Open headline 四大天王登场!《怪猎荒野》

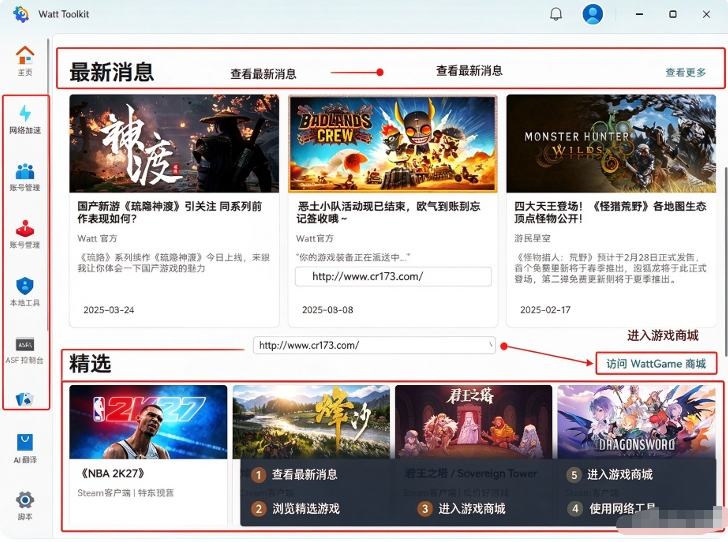coord(610,212)
